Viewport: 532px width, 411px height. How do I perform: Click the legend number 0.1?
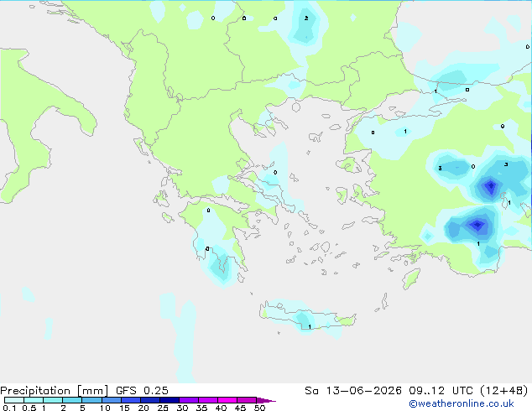click(x=9, y=408)
